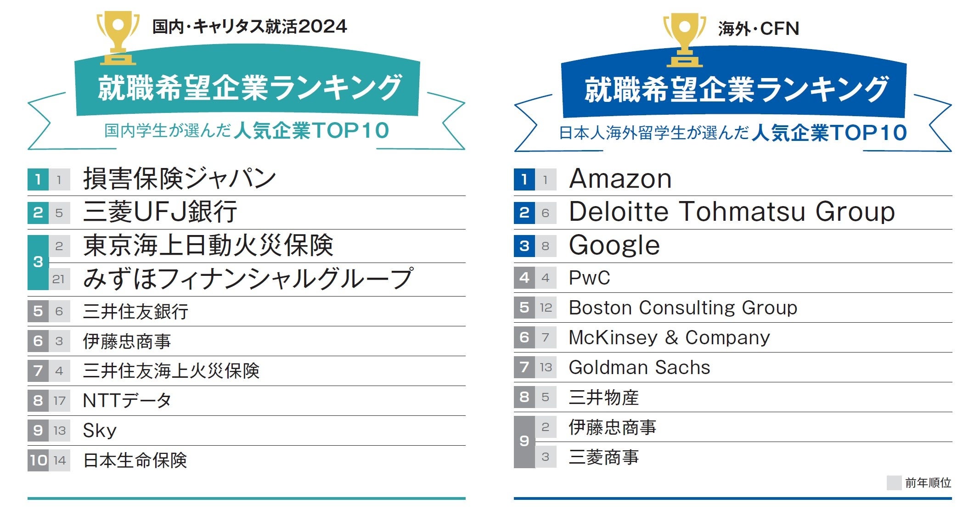Screen dimensions: 980x515
Task: Select the Goldman Sachs entry
Action: (639, 367)
